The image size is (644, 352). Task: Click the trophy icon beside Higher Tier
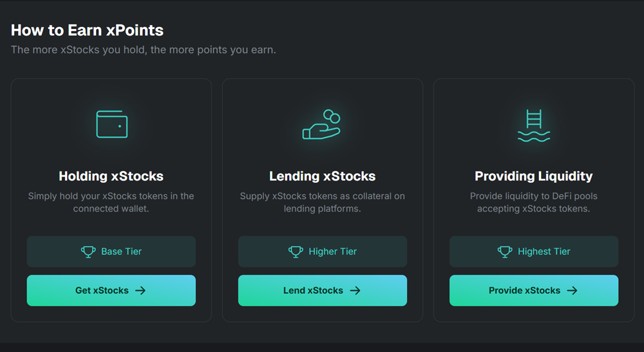point(296,251)
